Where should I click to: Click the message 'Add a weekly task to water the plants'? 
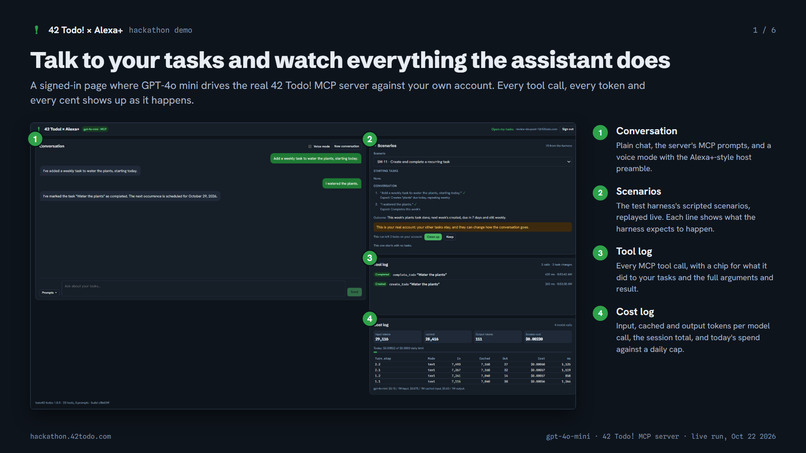pyautogui.click(x=316, y=158)
